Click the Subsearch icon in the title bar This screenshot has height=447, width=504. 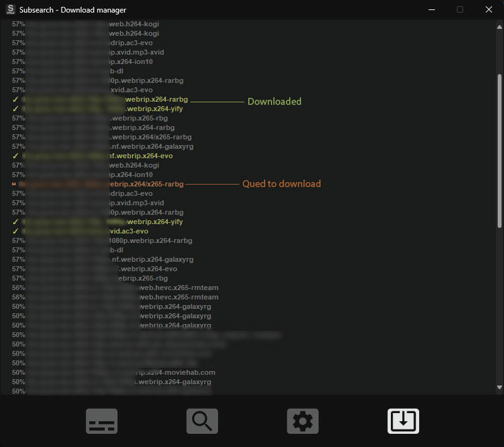(x=9, y=9)
